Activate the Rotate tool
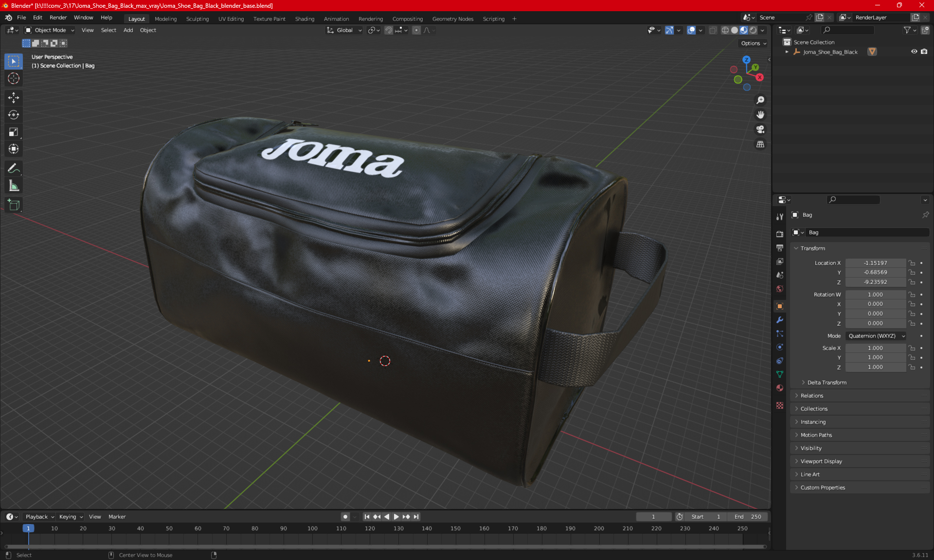Viewport: 934px width, 560px height. click(x=14, y=115)
